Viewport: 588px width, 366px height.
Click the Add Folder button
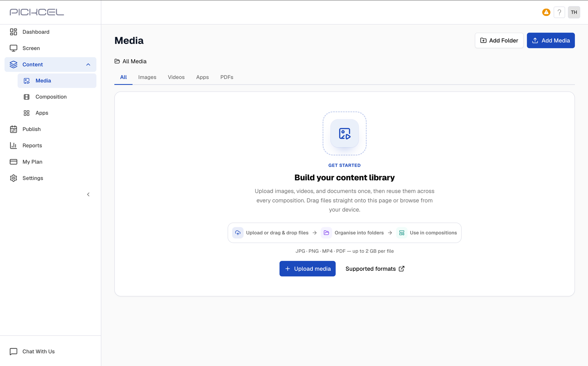pyautogui.click(x=499, y=40)
